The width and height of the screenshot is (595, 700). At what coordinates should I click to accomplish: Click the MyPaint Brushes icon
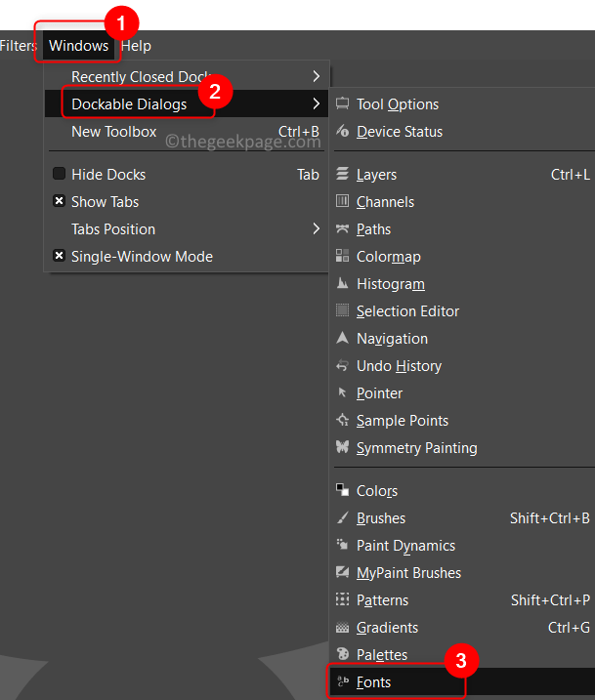tap(342, 572)
